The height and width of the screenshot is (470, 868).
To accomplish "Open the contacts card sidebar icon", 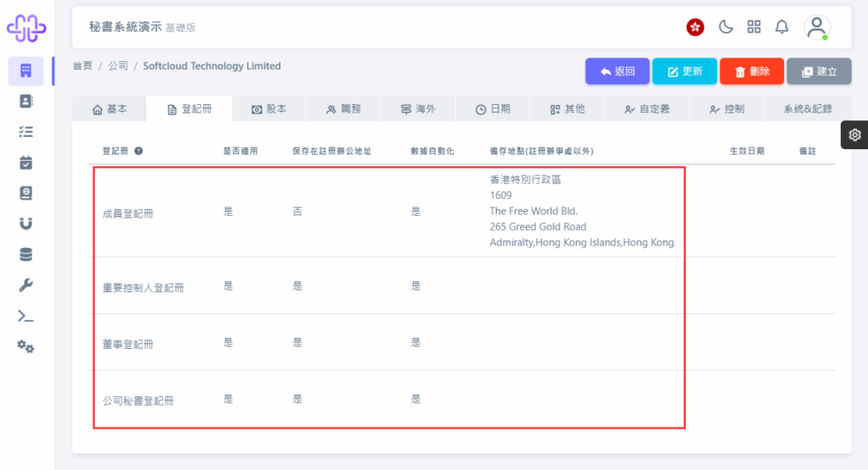I will click(26, 101).
